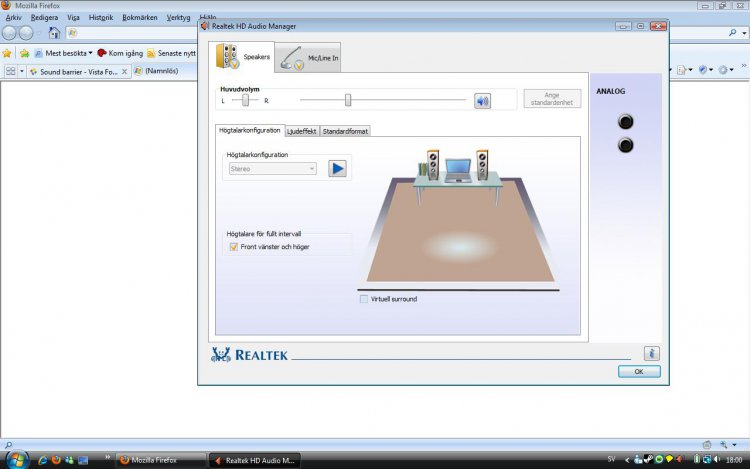Click the bookmarks star icon in Firefox

(x=7, y=53)
